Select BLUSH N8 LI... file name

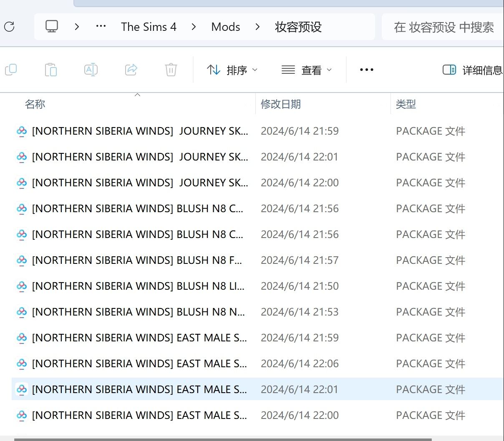138,286
